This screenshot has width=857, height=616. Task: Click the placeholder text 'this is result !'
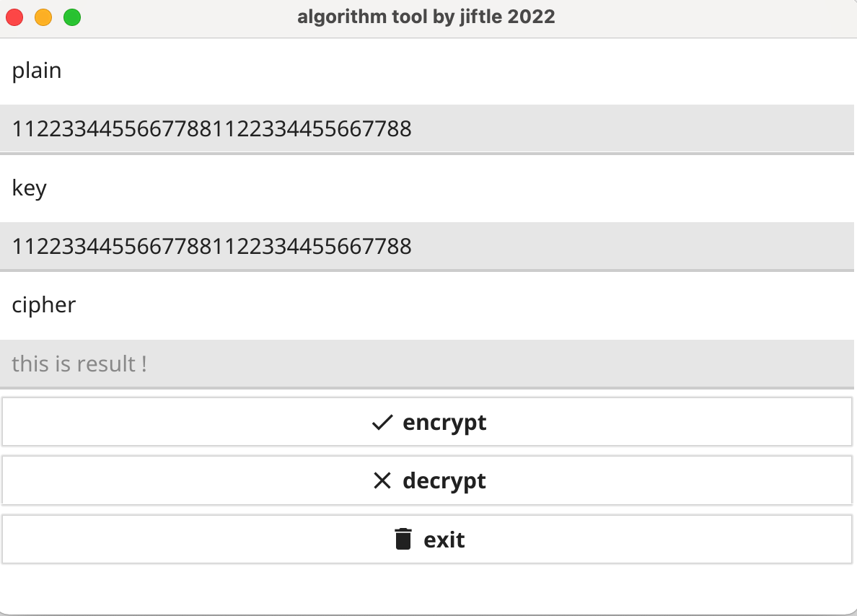79,364
